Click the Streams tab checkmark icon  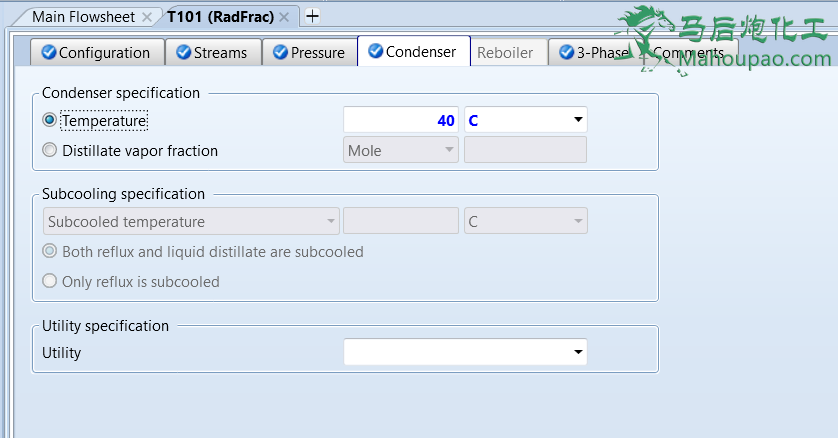(184, 52)
